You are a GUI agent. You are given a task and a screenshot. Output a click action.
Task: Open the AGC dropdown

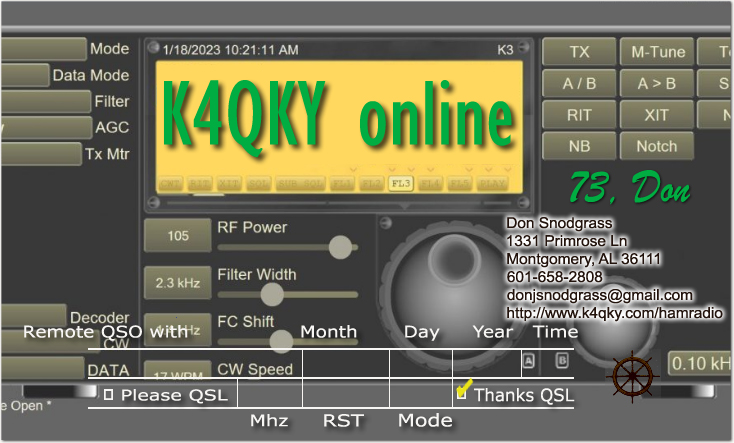coord(46,127)
